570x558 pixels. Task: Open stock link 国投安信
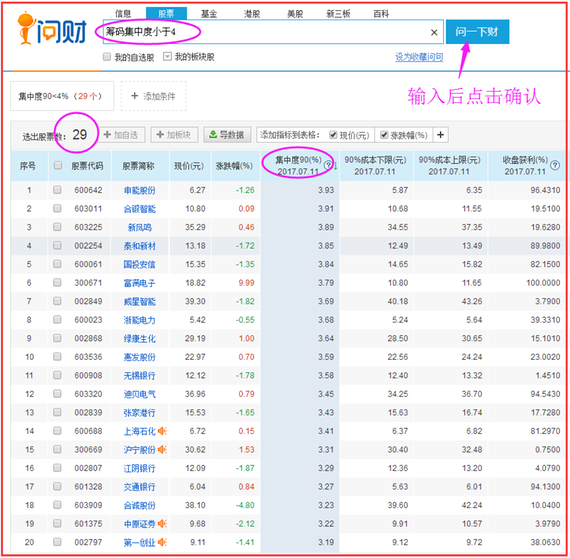pyautogui.click(x=139, y=264)
